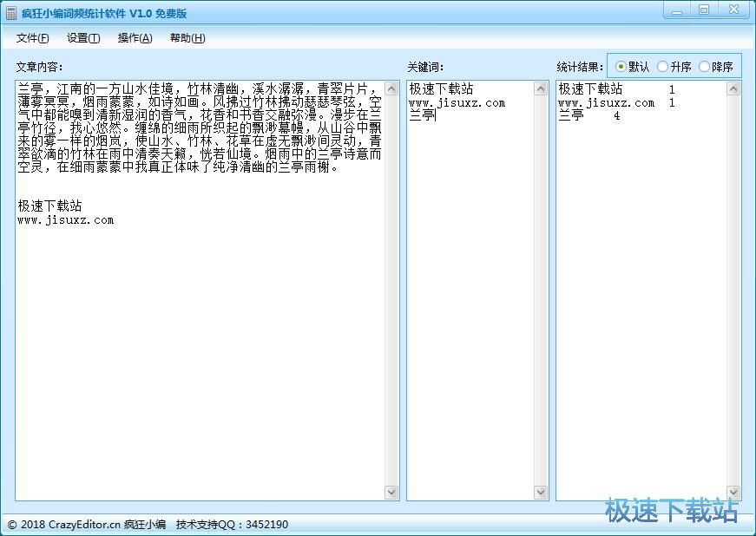Close the 疯狂小编词频统计软件 window
Screen dimensions: 756x536
point(733,10)
